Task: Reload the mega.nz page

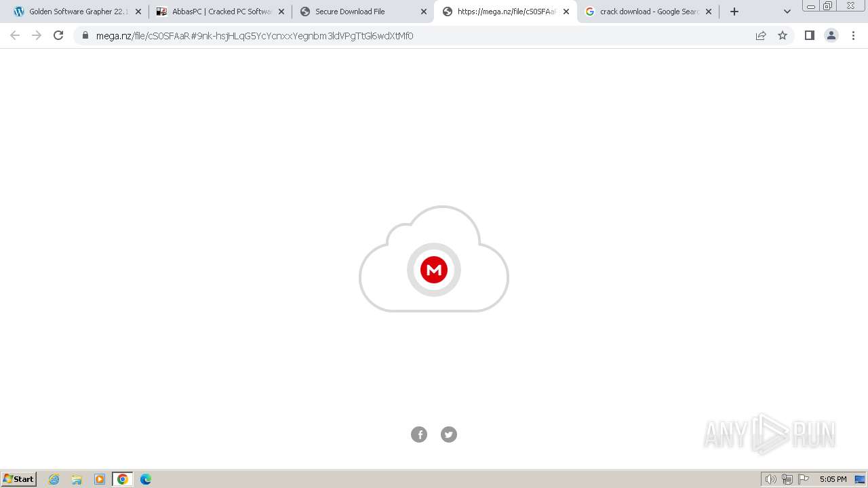Action: tap(58, 35)
